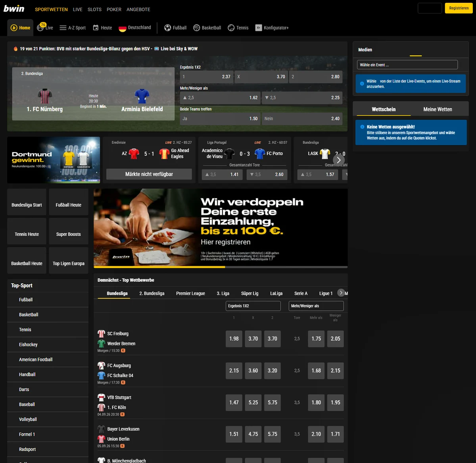Open Basketball icon in top bar

pyautogui.click(x=196, y=28)
